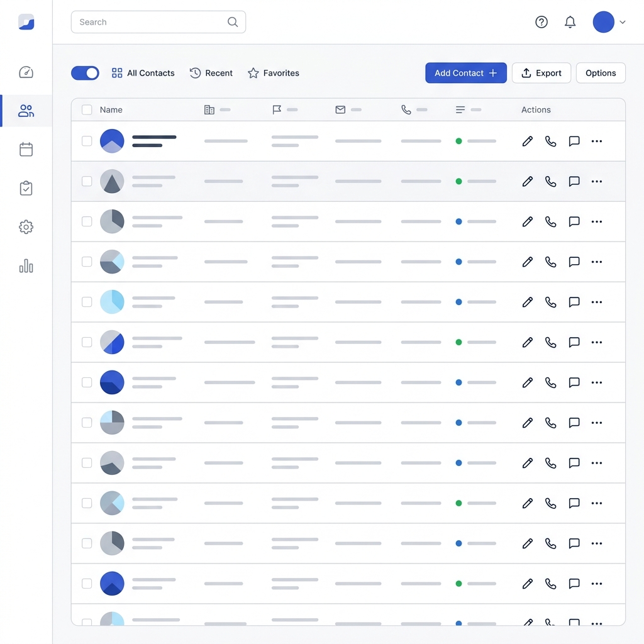Screen dimensions: 644x644
Task: Edit contact with solid light-blue pie avatar
Action: pos(528,303)
